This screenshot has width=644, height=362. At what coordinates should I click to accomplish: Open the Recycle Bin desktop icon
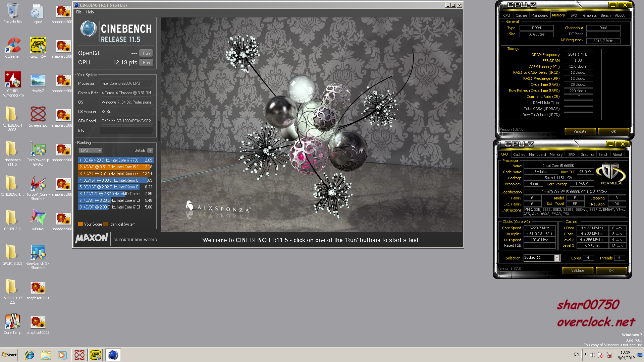(x=12, y=13)
